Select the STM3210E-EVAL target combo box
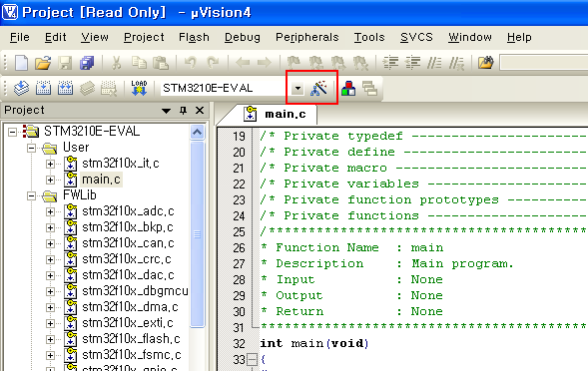This screenshot has width=588, height=371. click(x=233, y=89)
